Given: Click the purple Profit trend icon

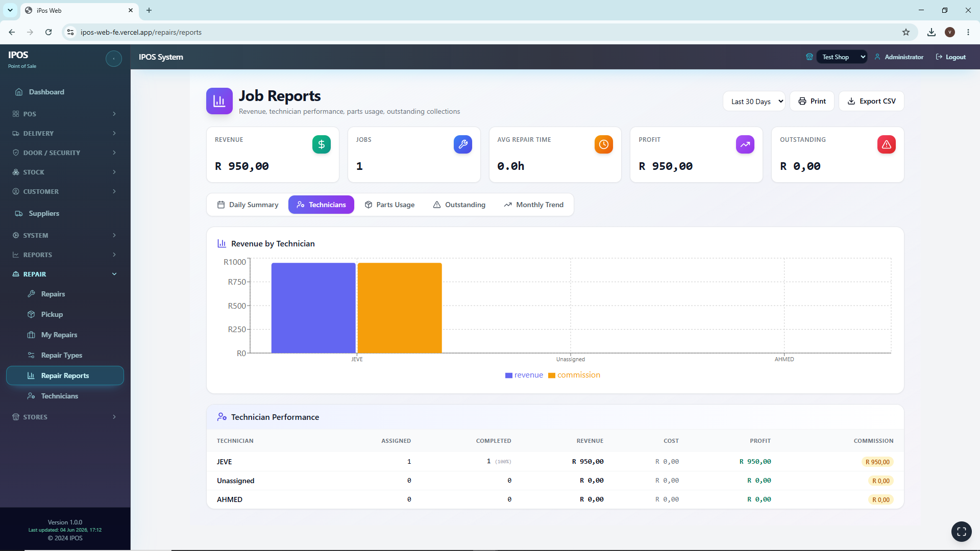Looking at the screenshot, I should click(745, 144).
